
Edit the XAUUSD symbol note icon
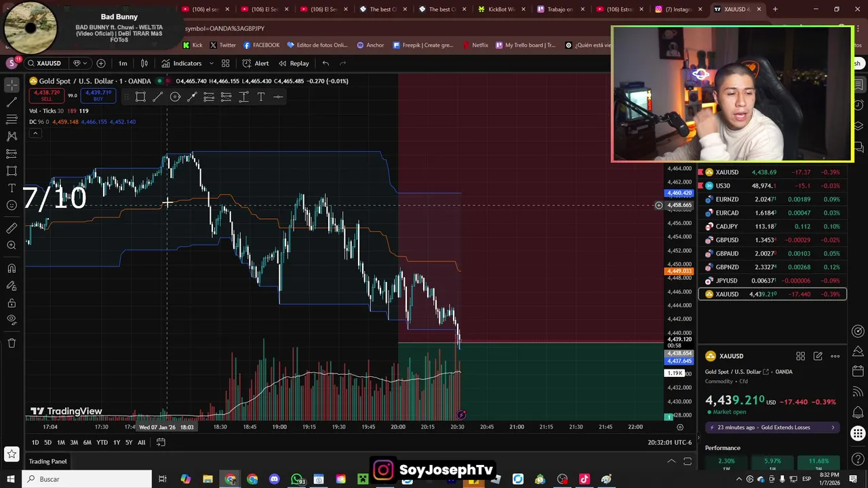[x=818, y=356]
